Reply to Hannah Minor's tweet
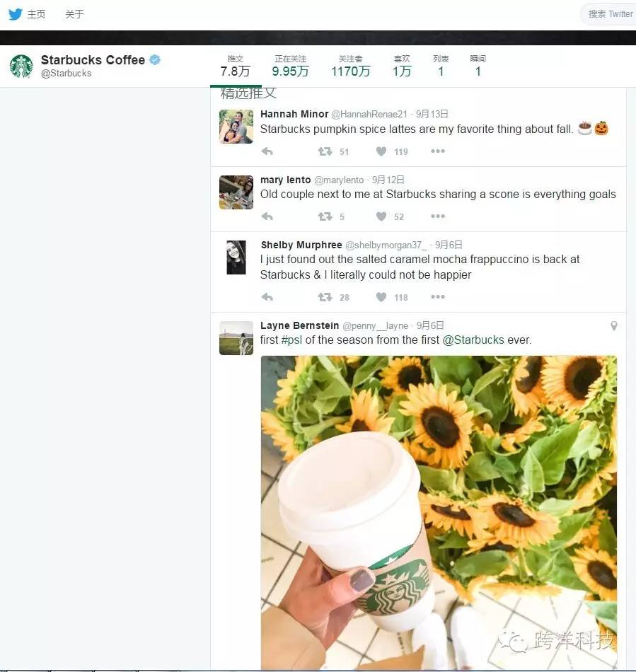The width and height of the screenshot is (636, 672). point(267,151)
